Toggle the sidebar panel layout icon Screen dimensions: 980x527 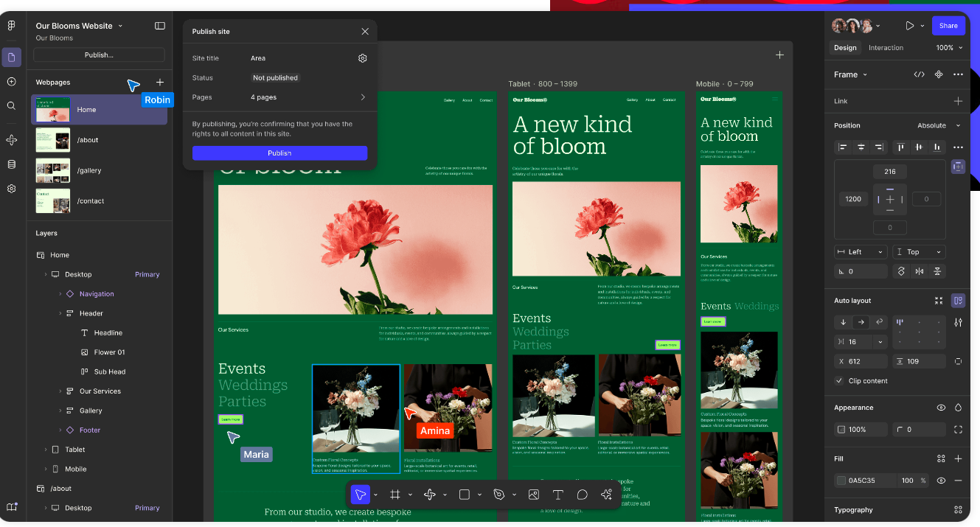coord(160,26)
